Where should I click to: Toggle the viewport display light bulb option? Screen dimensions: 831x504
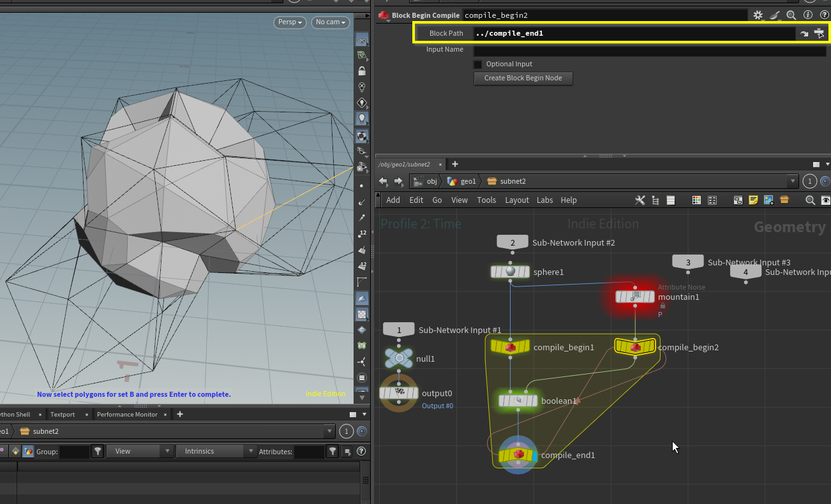[362, 119]
